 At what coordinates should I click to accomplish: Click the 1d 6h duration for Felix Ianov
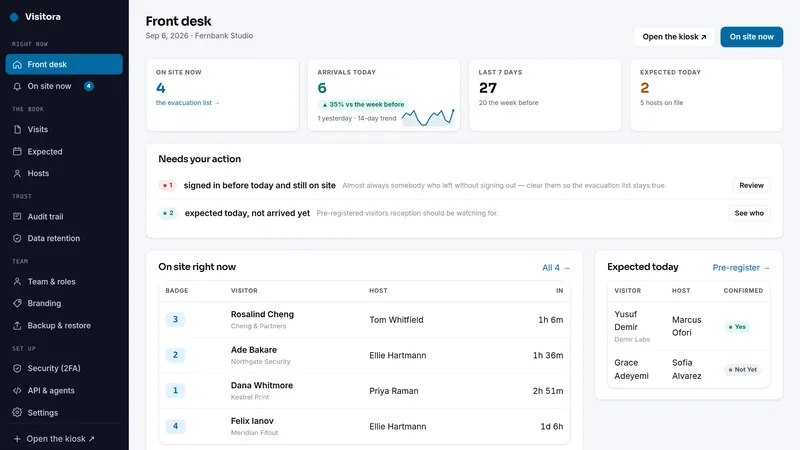point(552,427)
